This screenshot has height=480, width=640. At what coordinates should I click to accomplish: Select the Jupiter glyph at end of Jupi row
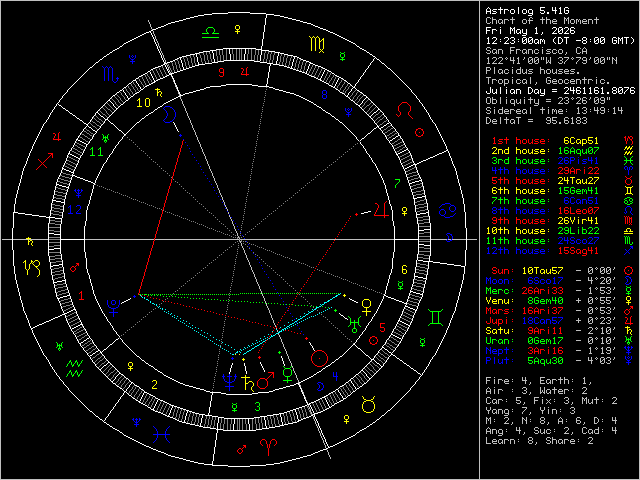(x=629, y=321)
